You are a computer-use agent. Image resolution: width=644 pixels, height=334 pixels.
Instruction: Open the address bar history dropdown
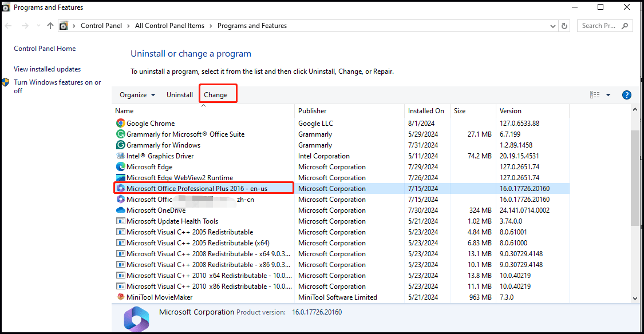(x=552, y=26)
